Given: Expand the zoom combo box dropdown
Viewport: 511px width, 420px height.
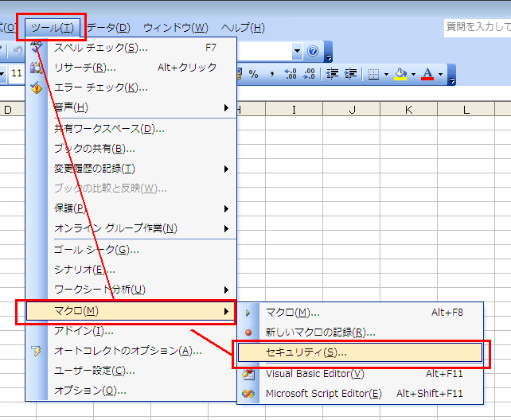Looking at the screenshot, I should point(297,52).
